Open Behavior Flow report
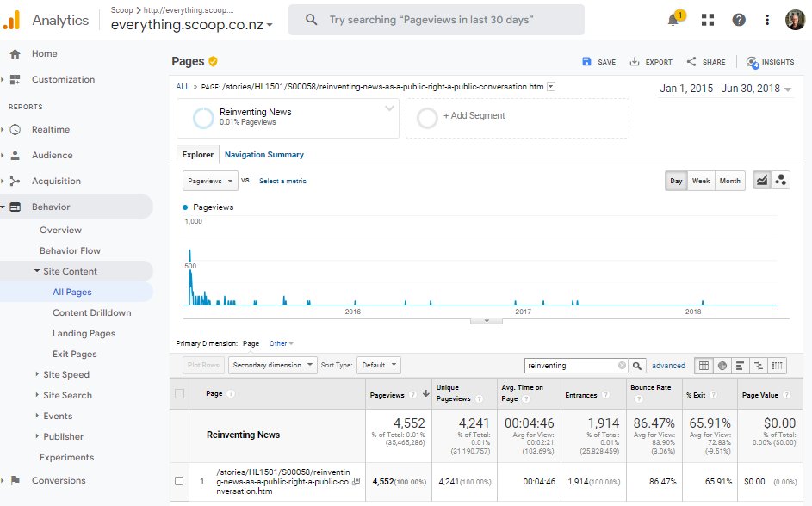812x506 pixels. (70, 250)
